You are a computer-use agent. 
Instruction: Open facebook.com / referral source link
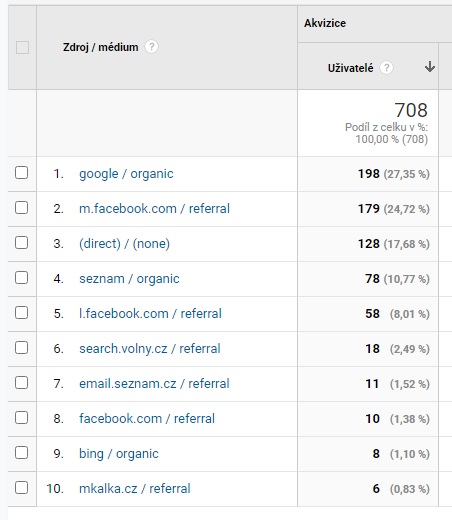tap(147, 419)
